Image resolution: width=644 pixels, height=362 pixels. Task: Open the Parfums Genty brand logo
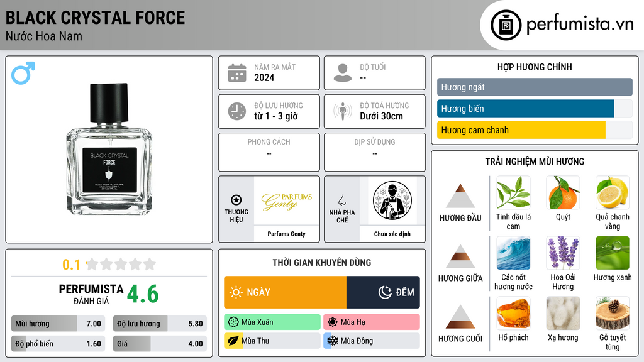pos(287,201)
